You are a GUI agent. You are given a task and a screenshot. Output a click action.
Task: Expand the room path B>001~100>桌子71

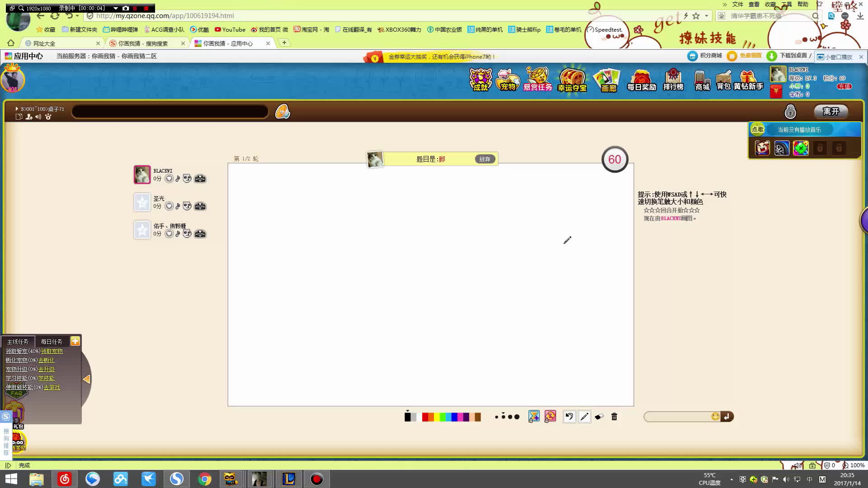(x=17, y=109)
